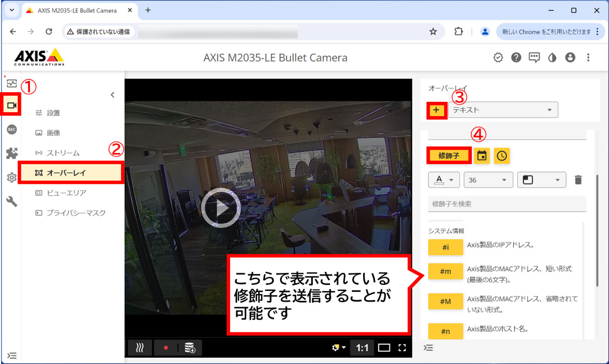Enter fullscreen video view
This screenshot has width=609, height=364.
point(402,347)
